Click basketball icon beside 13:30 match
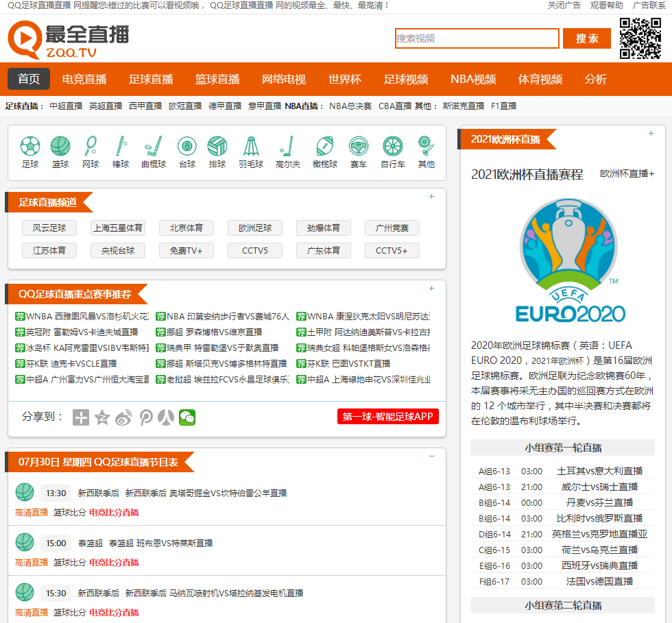Viewport: 672px width, 623px height. point(25,492)
